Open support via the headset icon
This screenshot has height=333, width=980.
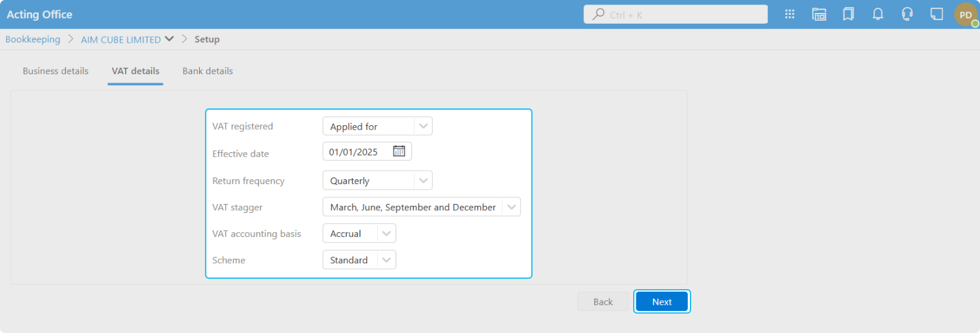coord(907,14)
